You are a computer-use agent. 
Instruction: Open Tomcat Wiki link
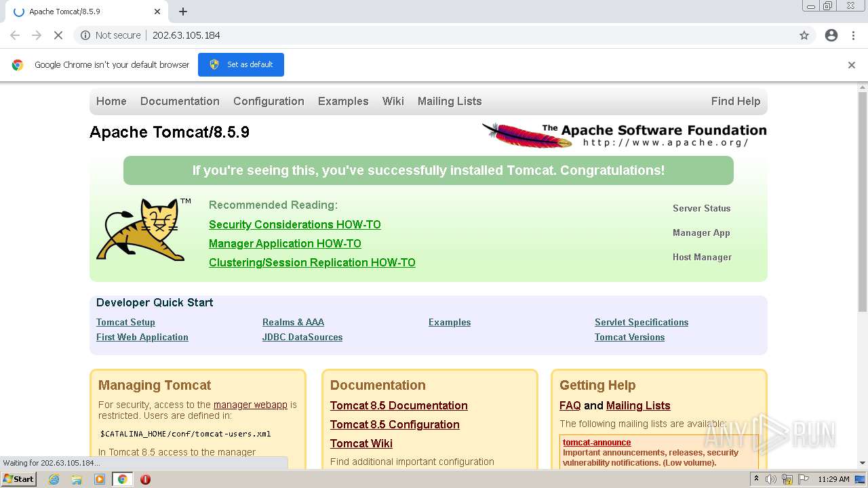point(361,443)
